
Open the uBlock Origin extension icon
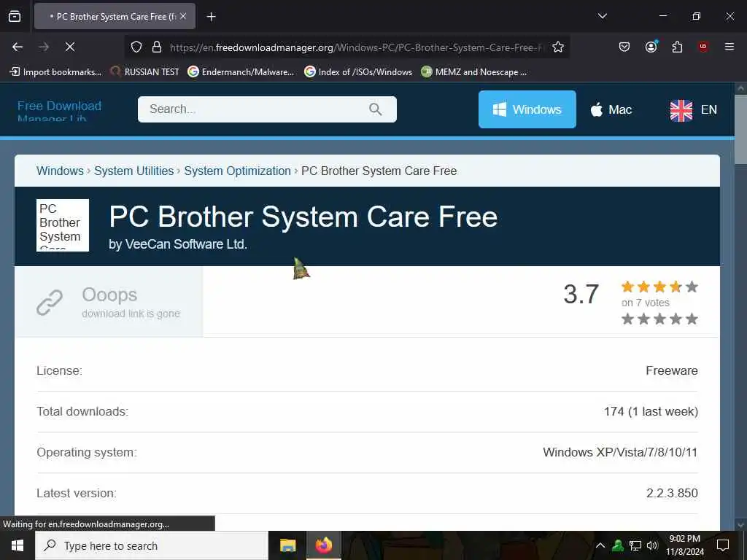703,47
